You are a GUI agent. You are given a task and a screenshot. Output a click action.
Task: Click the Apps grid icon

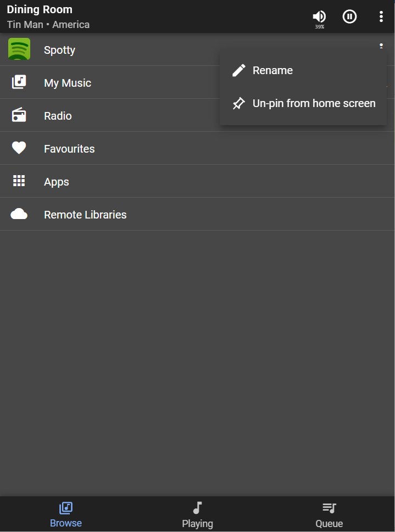click(19, 181)
